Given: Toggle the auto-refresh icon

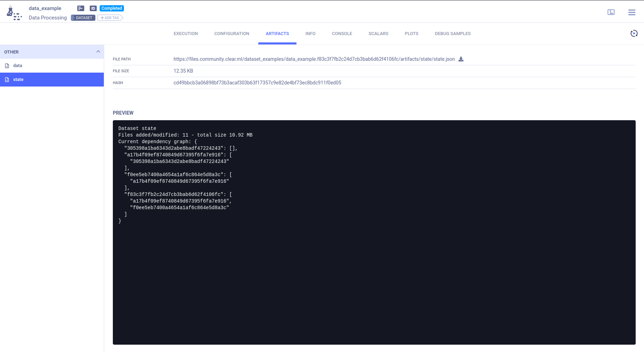Looking at the screenshot, I should point(634,33).
